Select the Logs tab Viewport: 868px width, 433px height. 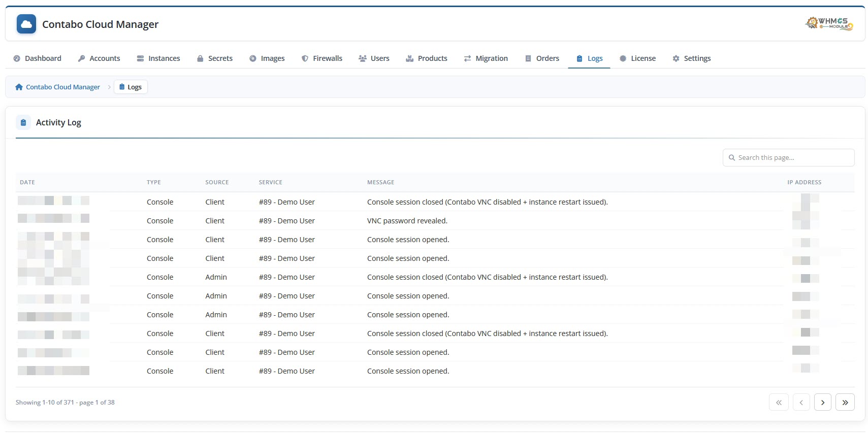tap(589, 58)
